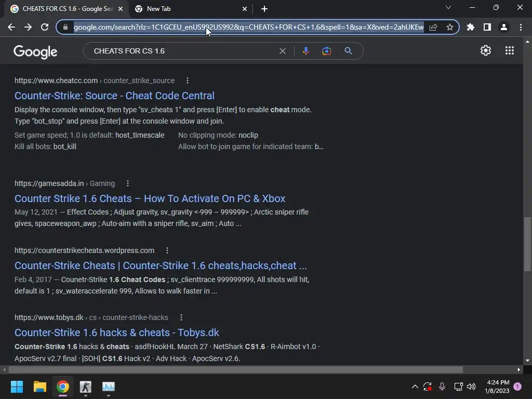
Task: Reload the current page
Action: (45, 27)
